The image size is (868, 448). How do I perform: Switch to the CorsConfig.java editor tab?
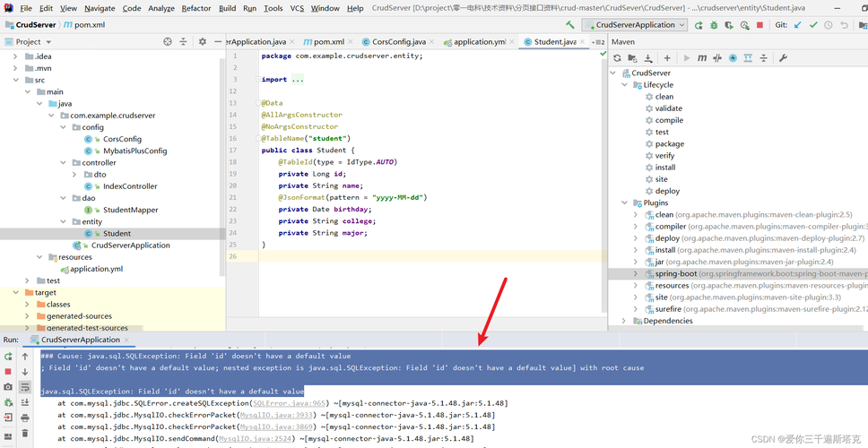tap(399, 42)
